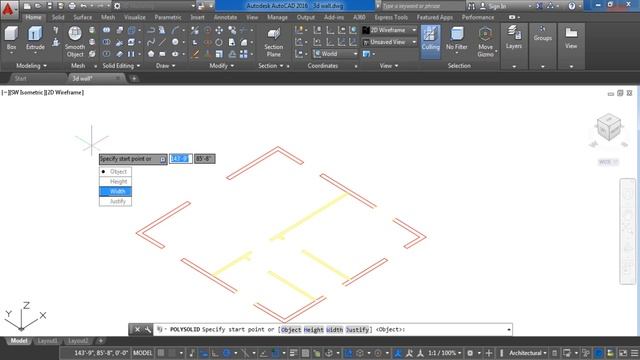Image resolution: width=640 pixels, height=360 pixels.
Task: Expand the Modify panel flyout
Action: (x=222, y=66)
